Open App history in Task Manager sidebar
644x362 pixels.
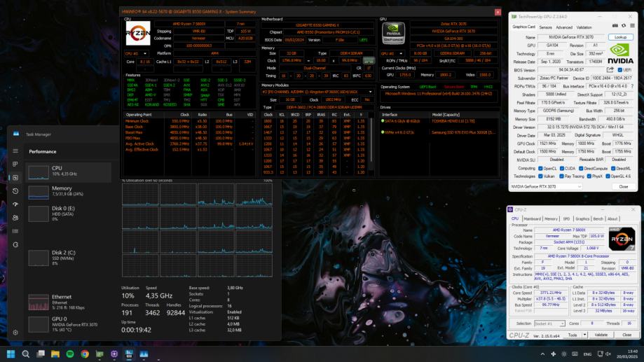(15, 190)
